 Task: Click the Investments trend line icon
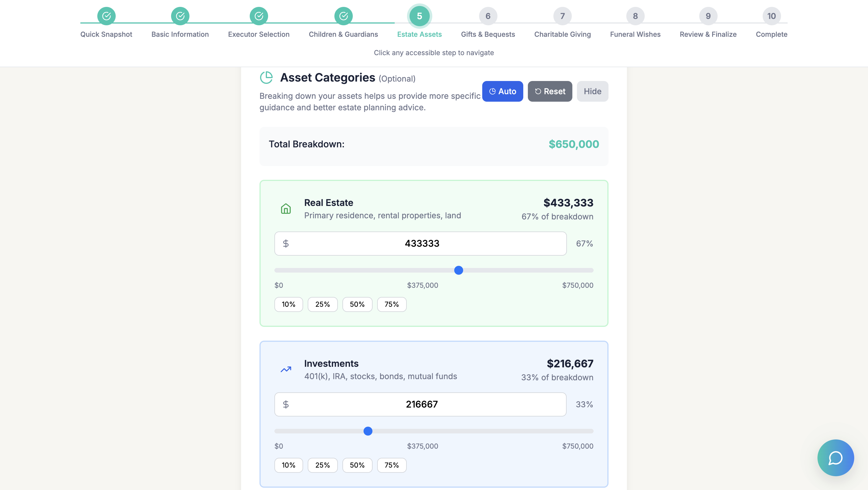click(x=286, y=370)
